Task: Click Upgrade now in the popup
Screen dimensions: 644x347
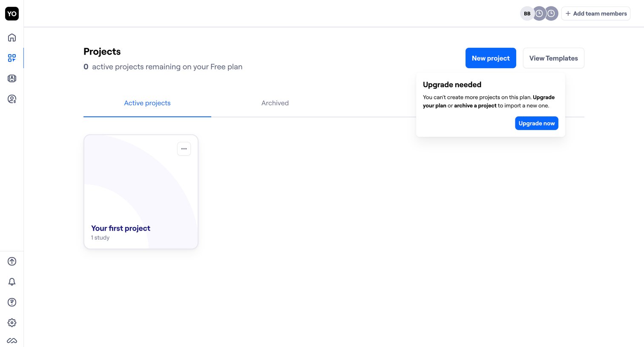Action: 537,123
